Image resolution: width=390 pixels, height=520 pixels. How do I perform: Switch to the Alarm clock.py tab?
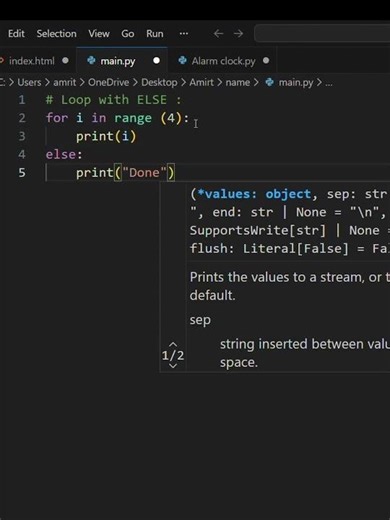coord(222,61)
